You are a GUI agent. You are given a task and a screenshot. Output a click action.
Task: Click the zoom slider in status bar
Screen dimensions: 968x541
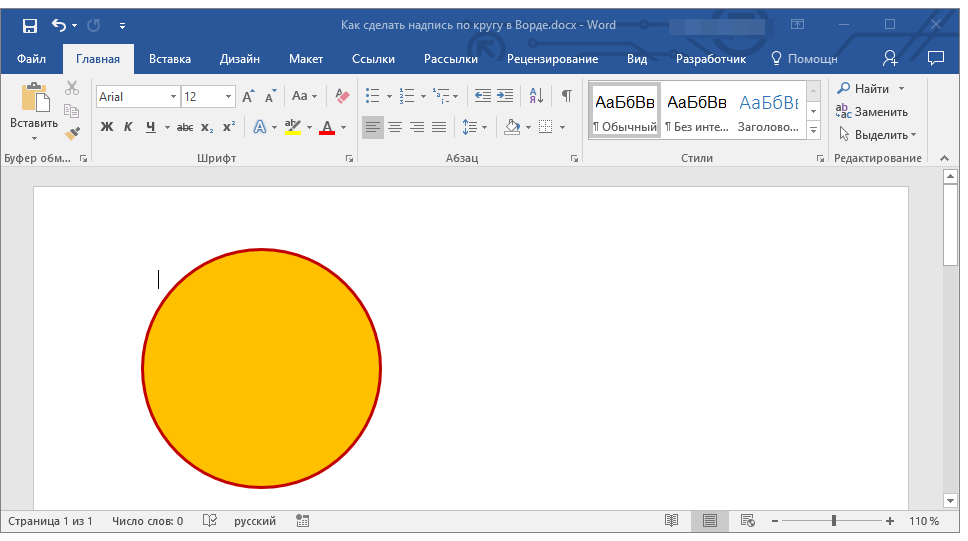pos(834,521)
